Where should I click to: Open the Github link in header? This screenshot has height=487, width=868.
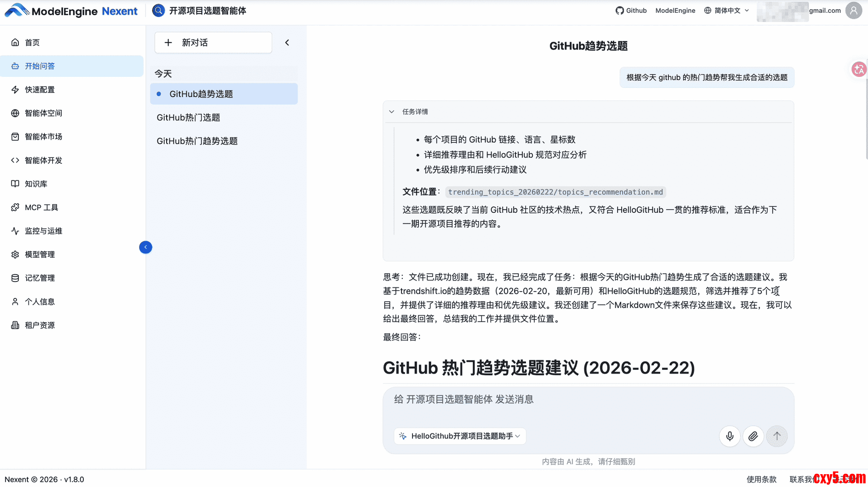[x=631, y=11]
